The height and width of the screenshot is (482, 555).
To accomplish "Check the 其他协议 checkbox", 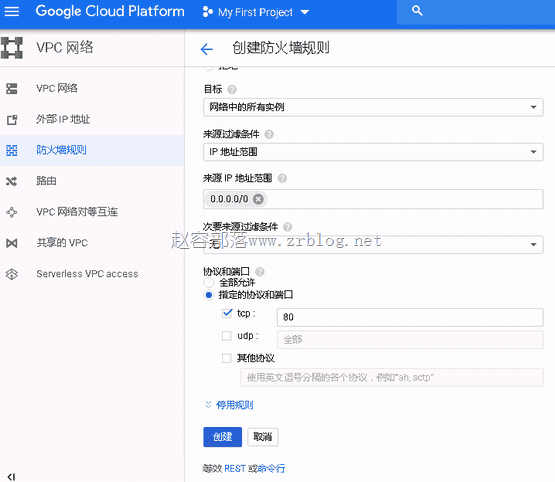I will tap(227, 358).
